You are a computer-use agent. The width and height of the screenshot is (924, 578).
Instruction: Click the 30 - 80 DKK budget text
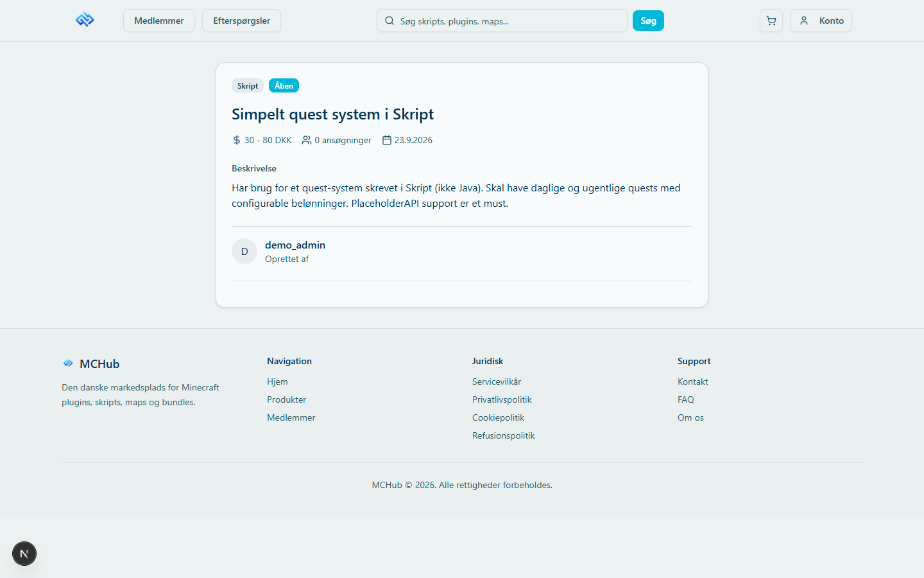268,140
